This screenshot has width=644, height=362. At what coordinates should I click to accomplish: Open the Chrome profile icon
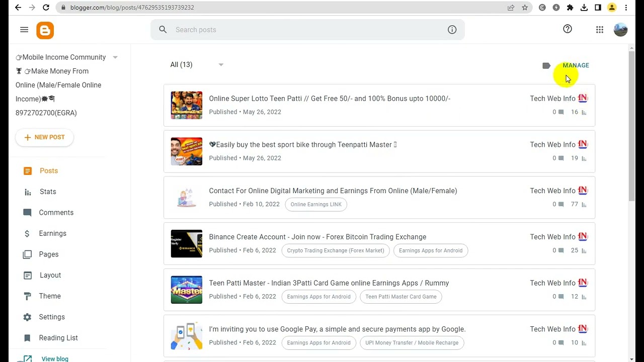(x=612, y=8)
